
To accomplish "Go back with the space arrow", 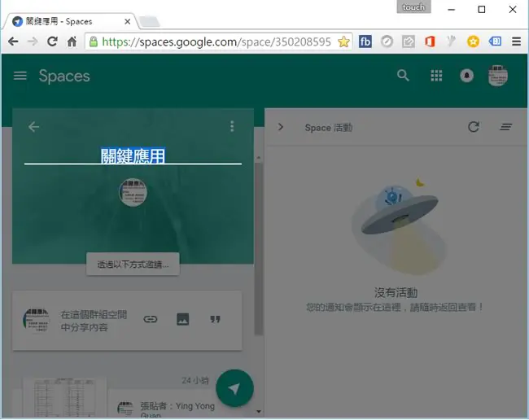I will click(33, 127).
